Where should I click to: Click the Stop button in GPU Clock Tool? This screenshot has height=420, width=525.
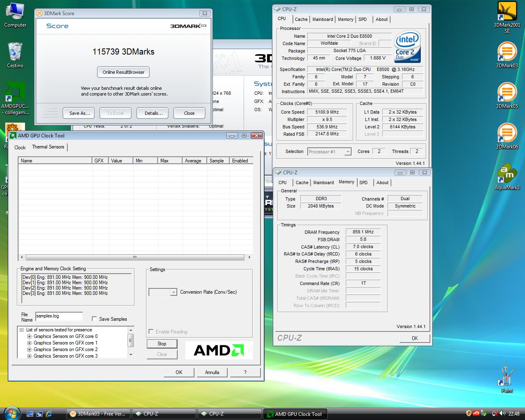point(162,344)
